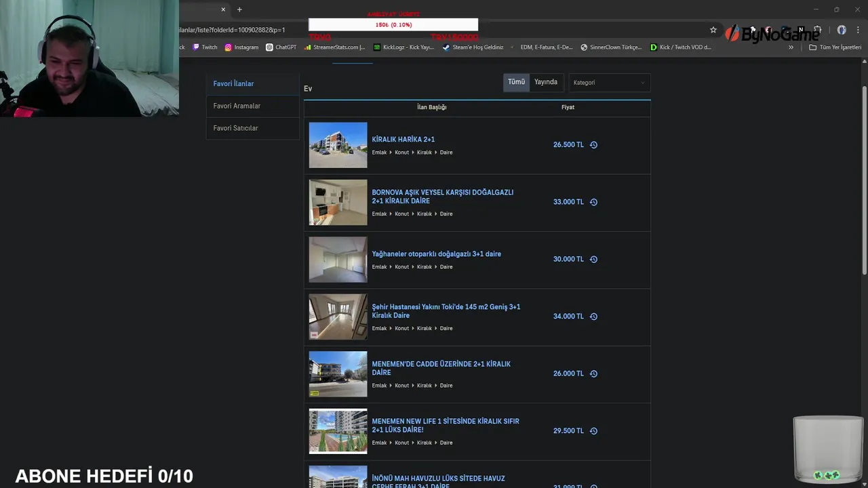Open the Twitch bookmark
Viewport: 868px width, 488px height.
(205, 47)
